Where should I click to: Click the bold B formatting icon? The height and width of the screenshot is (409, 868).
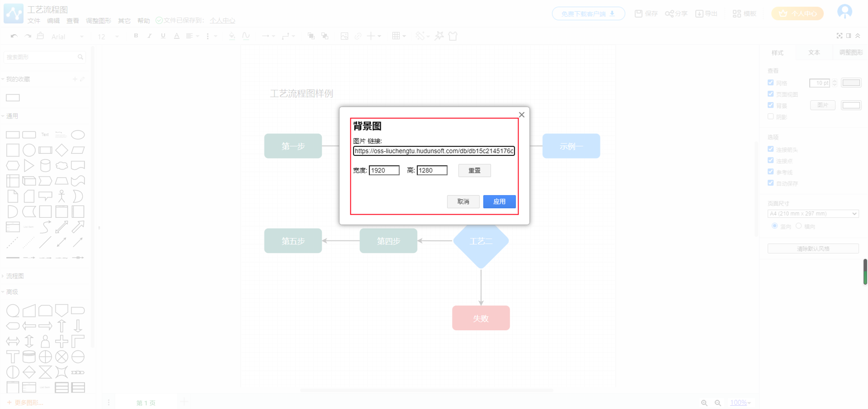point(136,36)
